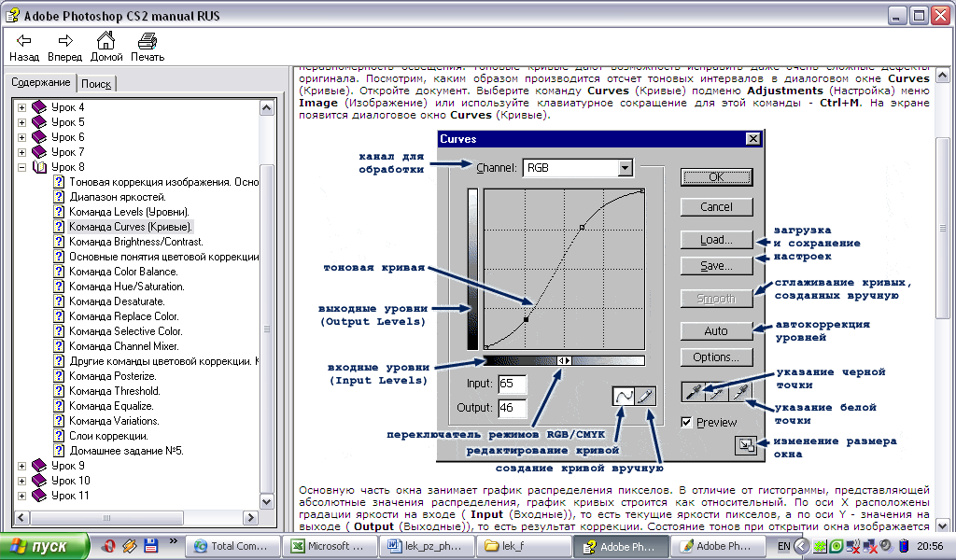Click OK in the Curves dialog
The width and height of the screenshot is (956, 560).
tap(716, 177)
